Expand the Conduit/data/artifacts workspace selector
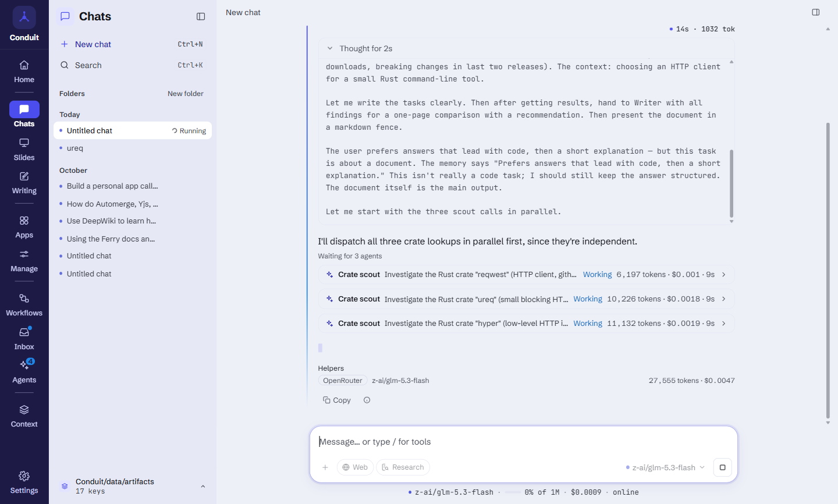 tap(133, 486)
